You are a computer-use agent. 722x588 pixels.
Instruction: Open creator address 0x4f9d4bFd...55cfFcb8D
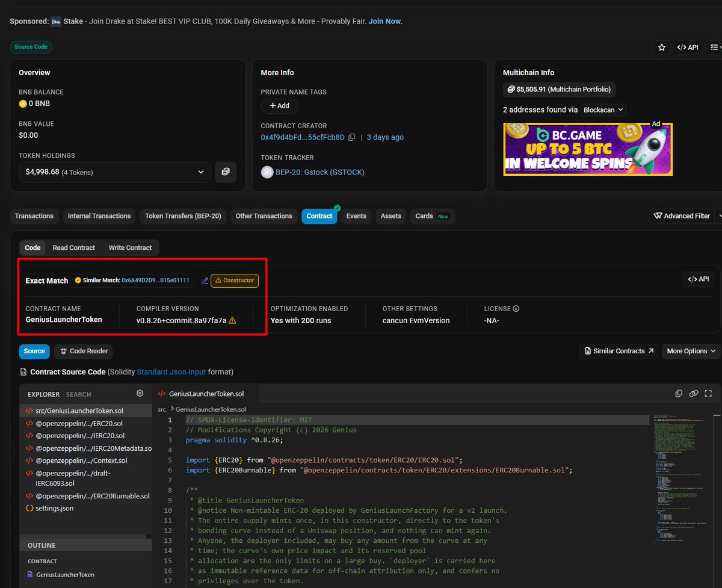(303, 137)
